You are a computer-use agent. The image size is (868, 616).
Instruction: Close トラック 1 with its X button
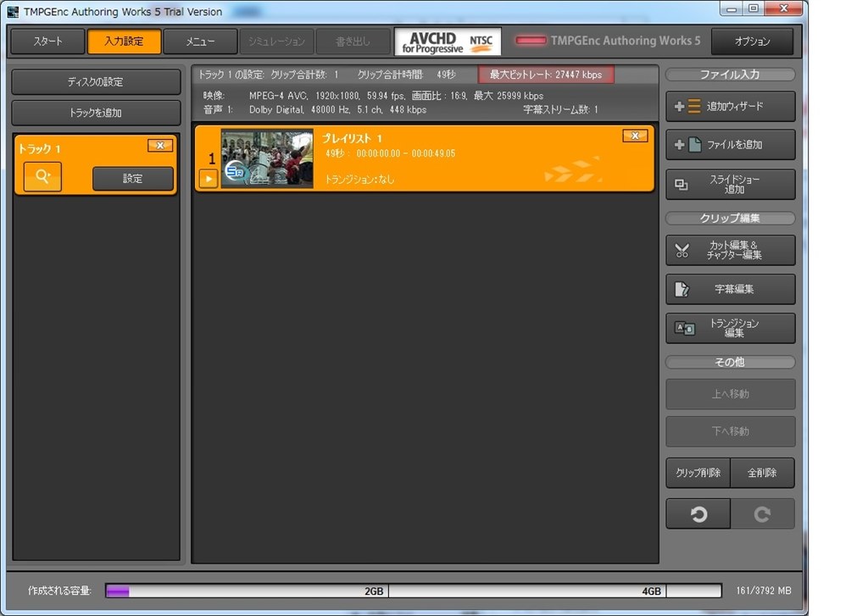(160, 146)
